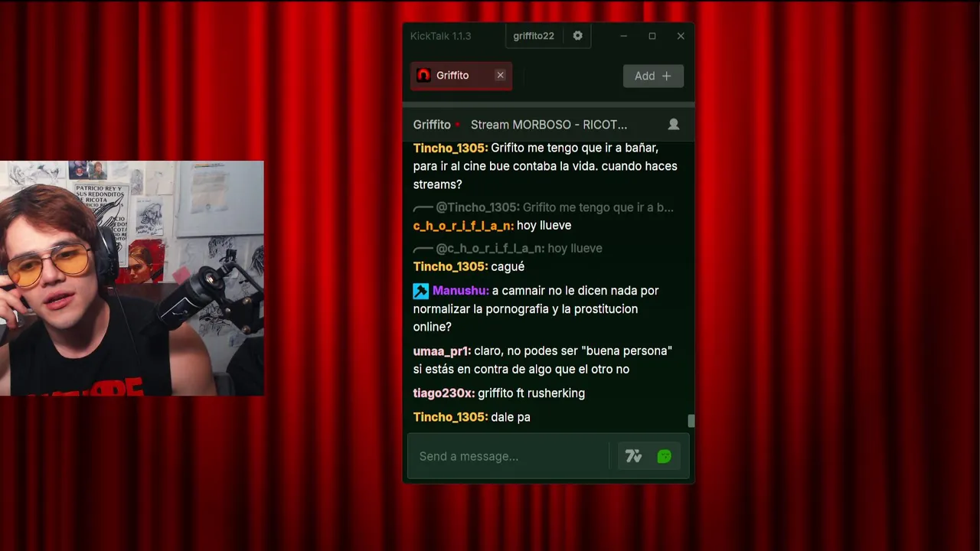Viewport: 980px width, 551px height.
Task: Open Manushu's username in chat
Action: [x=461, y=291]
